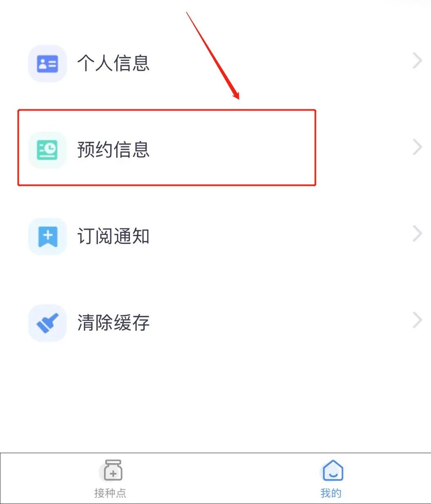
Task: Select the 订阅通知 text label
Action: (113, 236)
